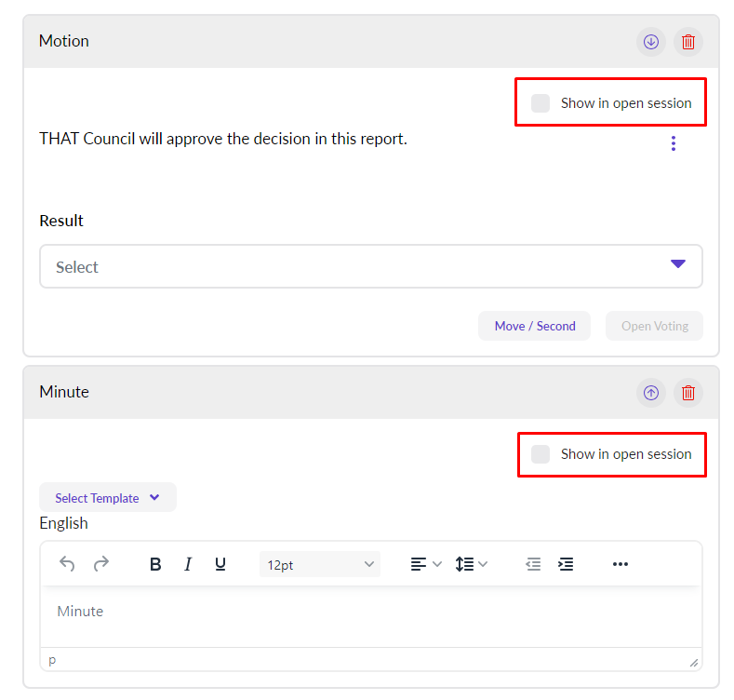Delete the Motion item with trash icon
Viewport: 734px width, 700px height.
click(688, 42)
